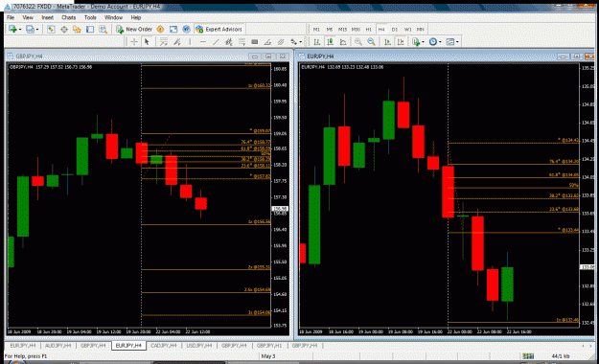Choose the trend-by-angle drawing tool

[x=267, y=41]
